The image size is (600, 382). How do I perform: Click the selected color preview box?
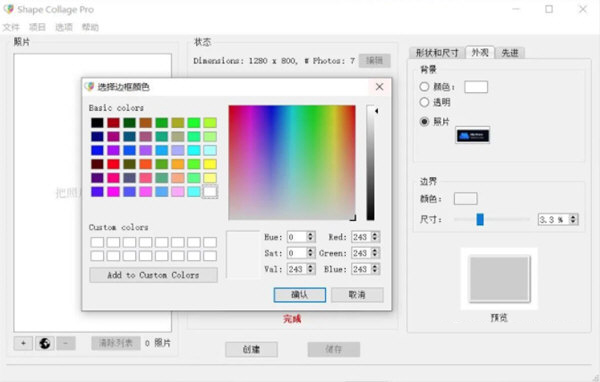click(x=243, y=254)
